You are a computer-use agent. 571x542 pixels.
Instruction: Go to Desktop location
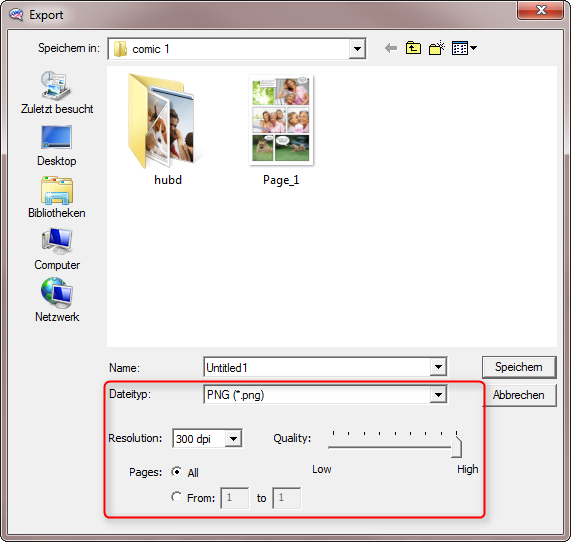coord(57,146)
